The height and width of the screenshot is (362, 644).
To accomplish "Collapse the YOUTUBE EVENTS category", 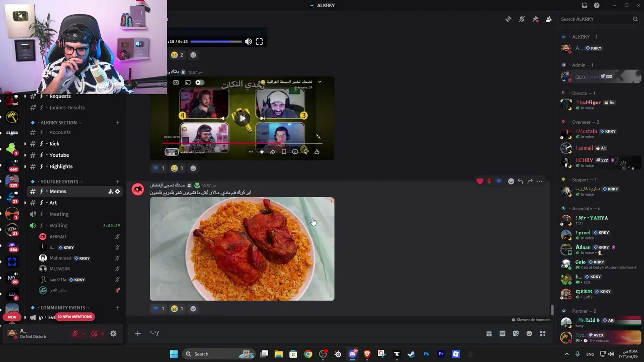I will 59,182.
